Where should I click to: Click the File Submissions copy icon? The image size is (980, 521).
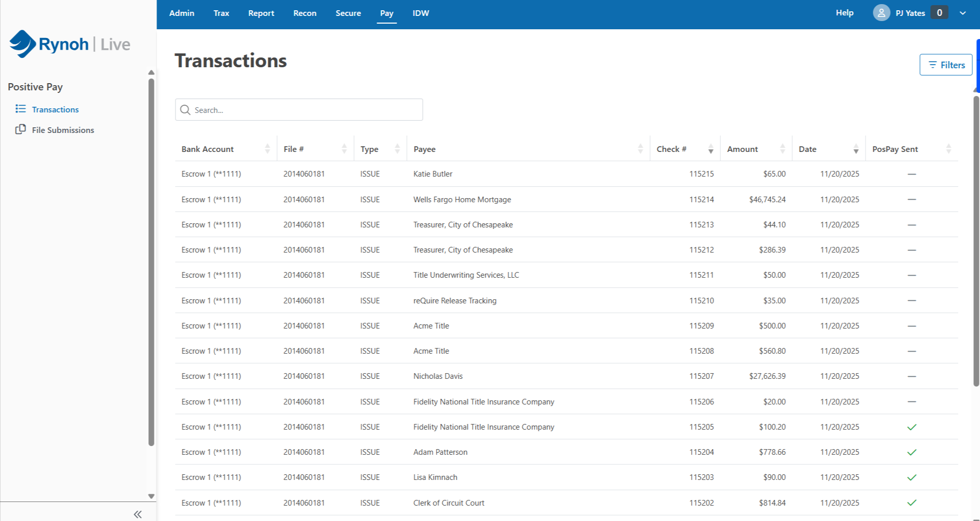(x=21, y=129)
